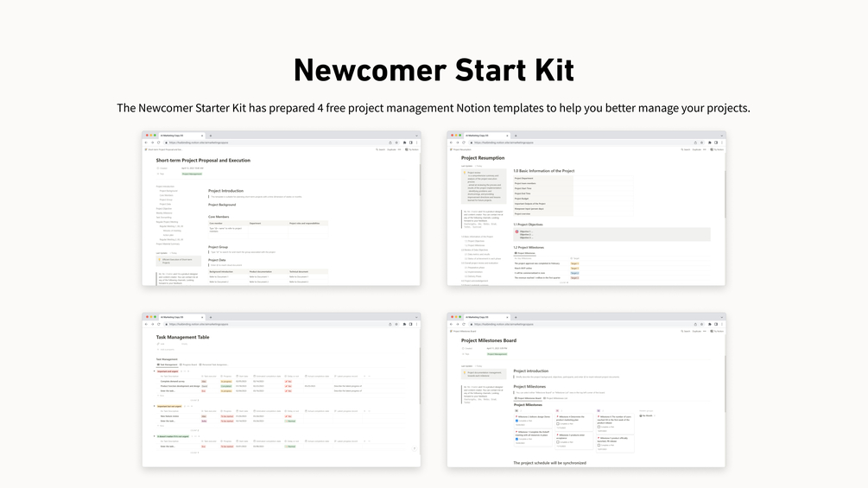The width and height of the screenshot is (868, 488).
Task: Click the 1.0 Basic Information of the Project heading
Action: point(543,171)
